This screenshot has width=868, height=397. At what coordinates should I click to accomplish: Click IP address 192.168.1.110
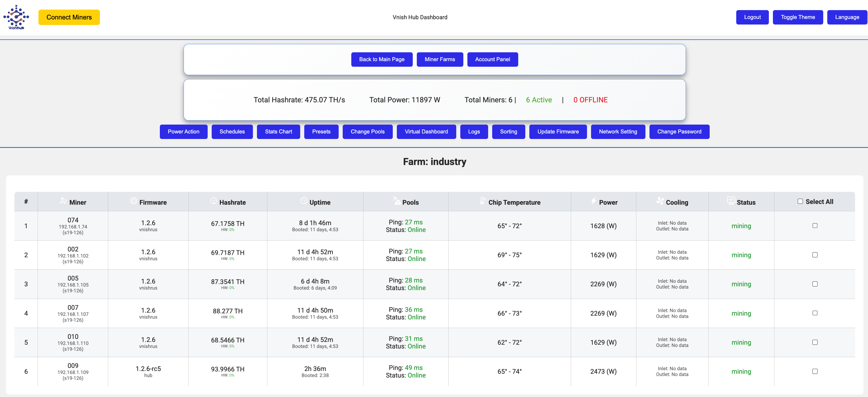(73, 343)
